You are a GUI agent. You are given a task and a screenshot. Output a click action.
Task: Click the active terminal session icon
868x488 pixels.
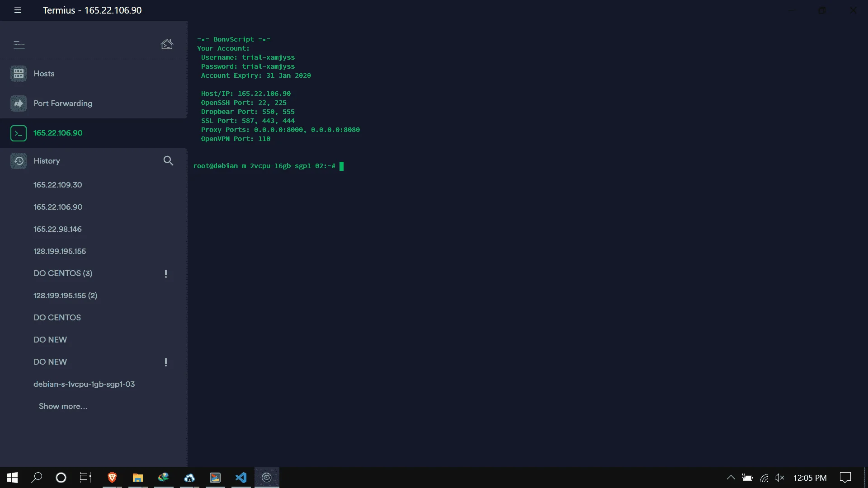coord(19,133)
